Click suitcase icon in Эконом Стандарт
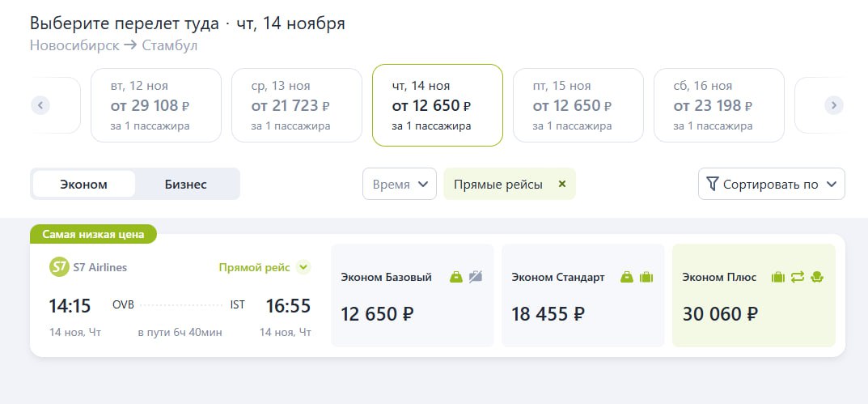Image resolution: width=868 pixels, height=404 pixels. [x=646, y=277]
